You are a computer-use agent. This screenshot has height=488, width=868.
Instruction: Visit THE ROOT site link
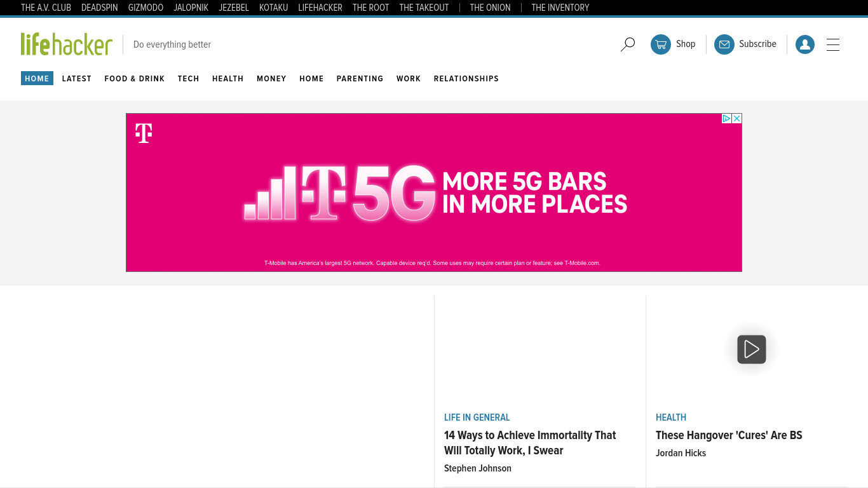(371, 8)
